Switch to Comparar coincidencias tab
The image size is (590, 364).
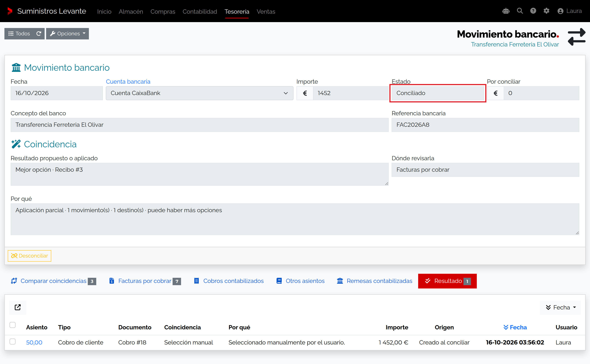(x=53, y=281)
